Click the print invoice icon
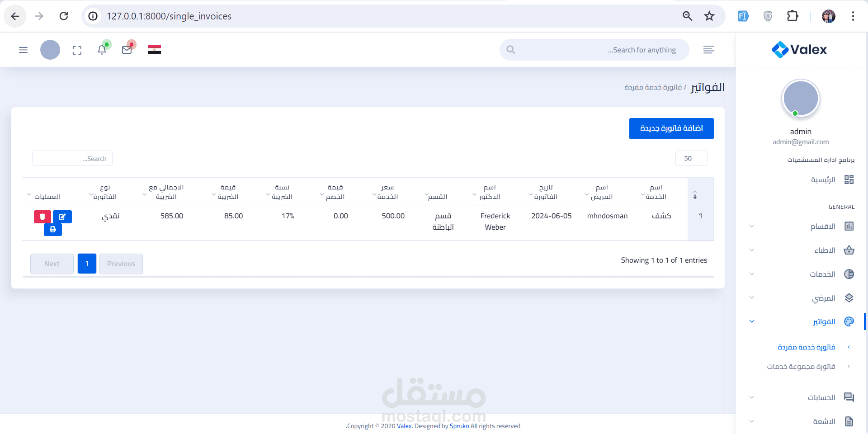Image resolution: width=868 pixels, height=434 pixels. pos(53,230)
